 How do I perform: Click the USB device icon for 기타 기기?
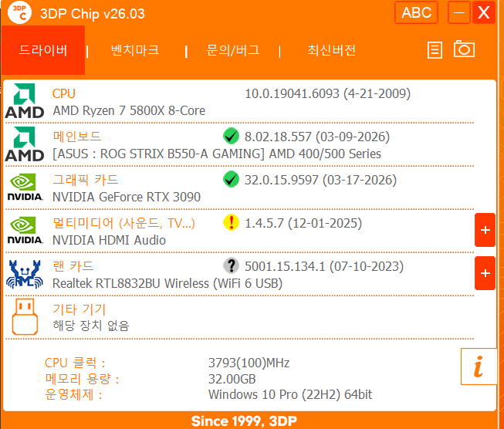pyautogui.click(x=25, y=317)
